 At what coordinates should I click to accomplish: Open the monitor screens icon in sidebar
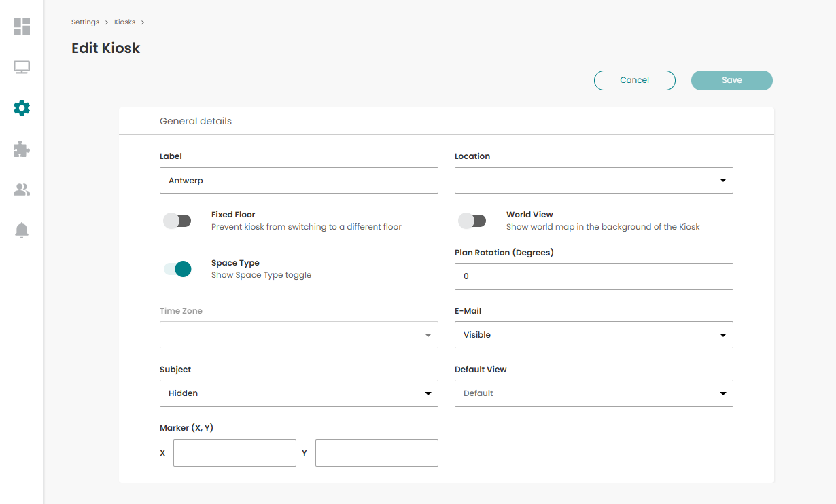[x=22, y=67]
